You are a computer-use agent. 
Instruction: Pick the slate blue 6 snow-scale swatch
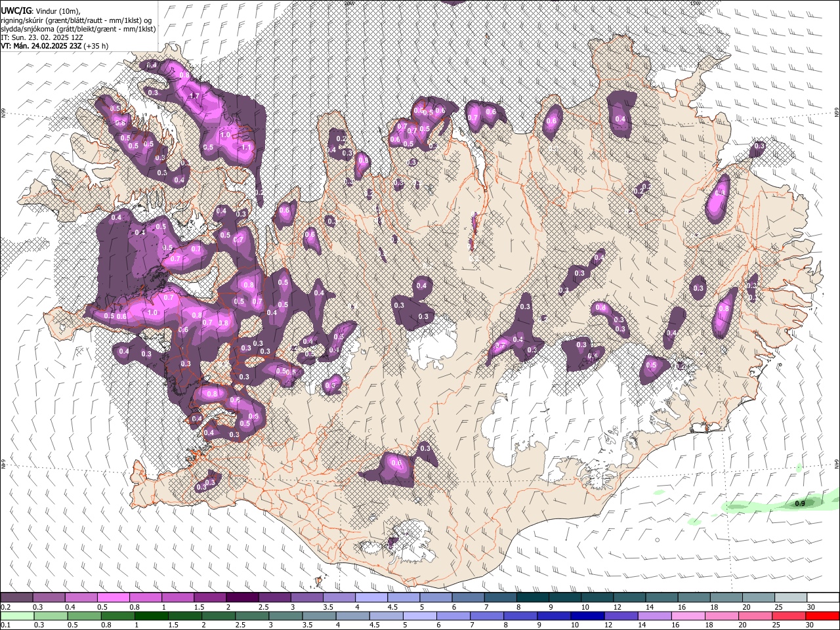point(467,598)
